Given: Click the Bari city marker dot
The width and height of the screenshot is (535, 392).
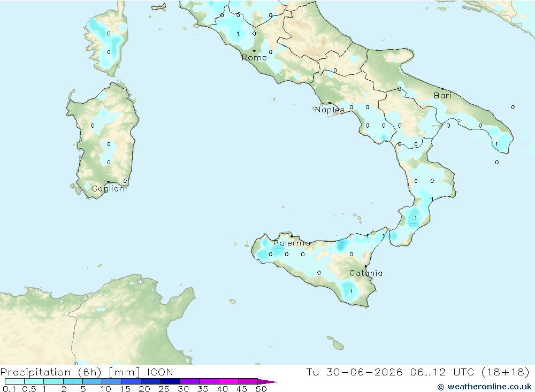Looking at the screenshot, I should coord(443,89).
